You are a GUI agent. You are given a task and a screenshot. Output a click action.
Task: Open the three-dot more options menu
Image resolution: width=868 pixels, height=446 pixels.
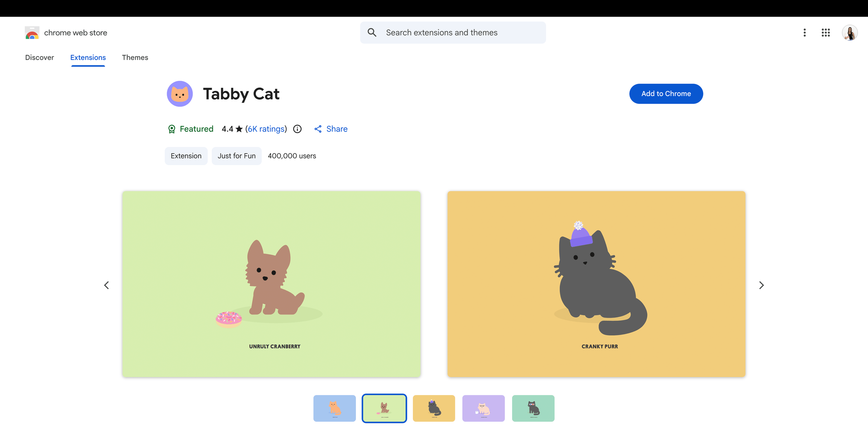coord(804,33)
